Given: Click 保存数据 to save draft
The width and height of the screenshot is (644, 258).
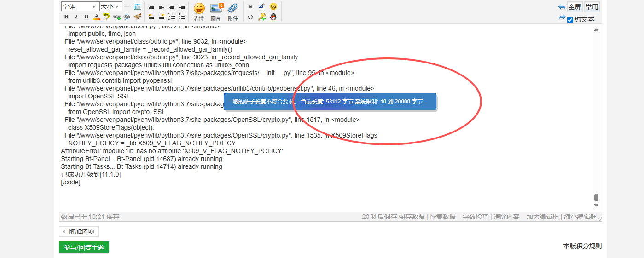Looking at the screenshot, I should pyautogui.click(x=411, y=217).
